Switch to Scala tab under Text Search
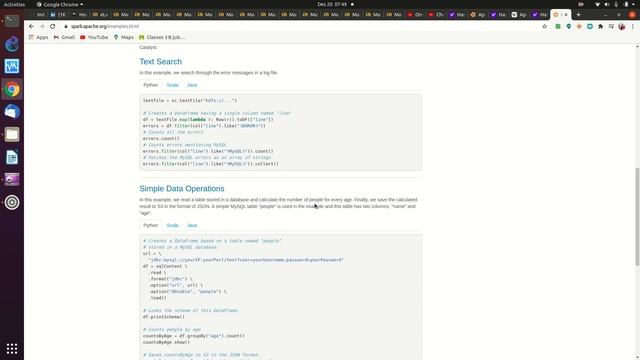The image size is (640, 360). click(x=173, y=85)
